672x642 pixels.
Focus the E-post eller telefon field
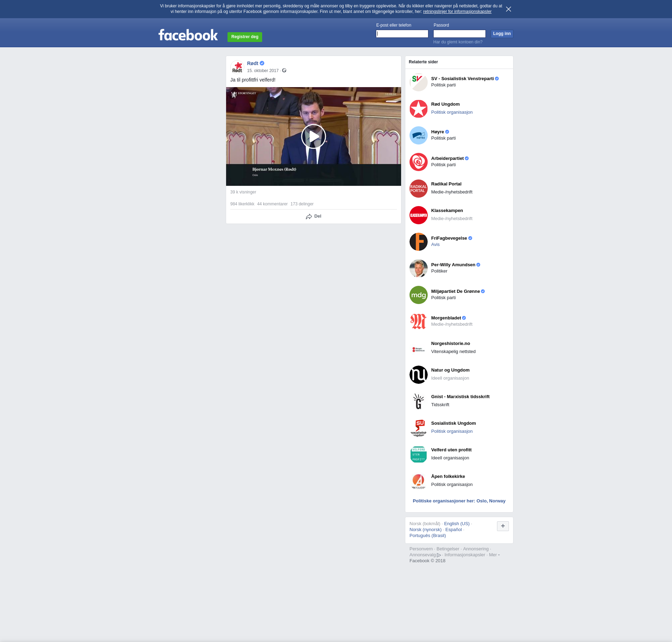(402, 34)
